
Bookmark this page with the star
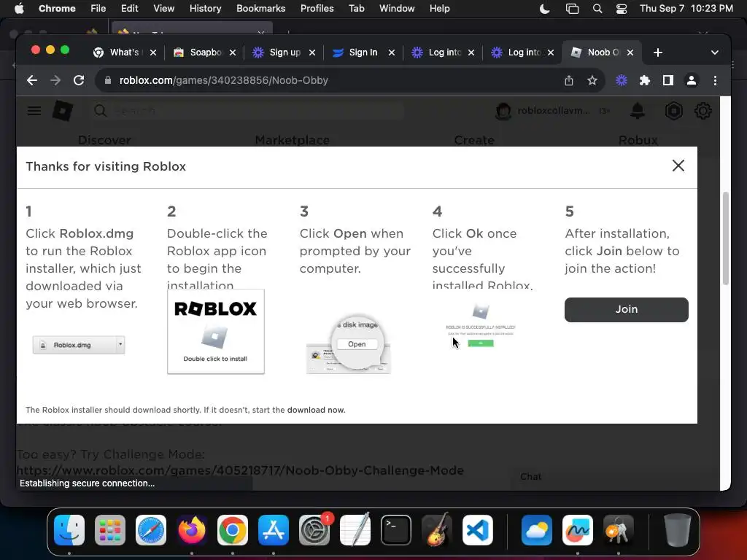pyautogui.click(x=592, y=80)
